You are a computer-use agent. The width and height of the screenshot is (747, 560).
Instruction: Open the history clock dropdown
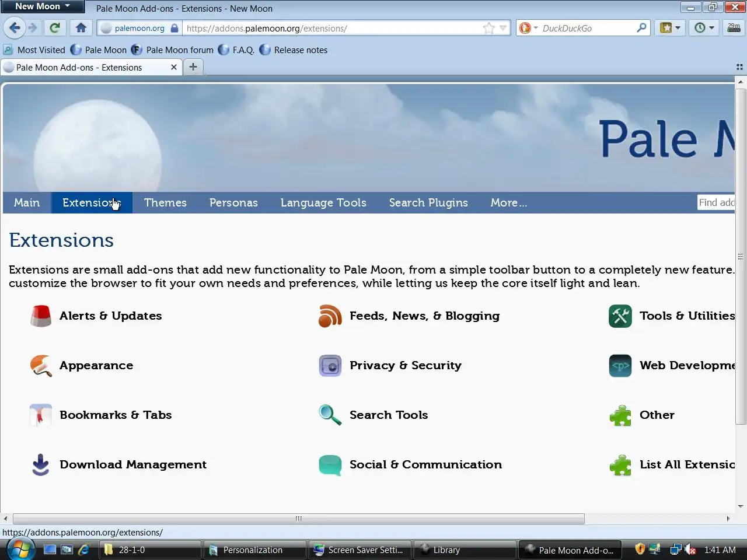point(704,28)
